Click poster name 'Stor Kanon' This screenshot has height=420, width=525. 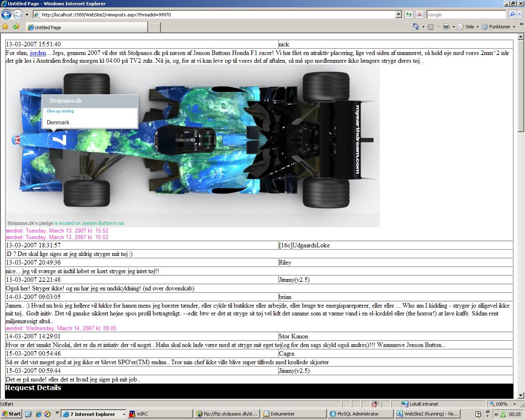pyautogui.click(x=293, y=336)
